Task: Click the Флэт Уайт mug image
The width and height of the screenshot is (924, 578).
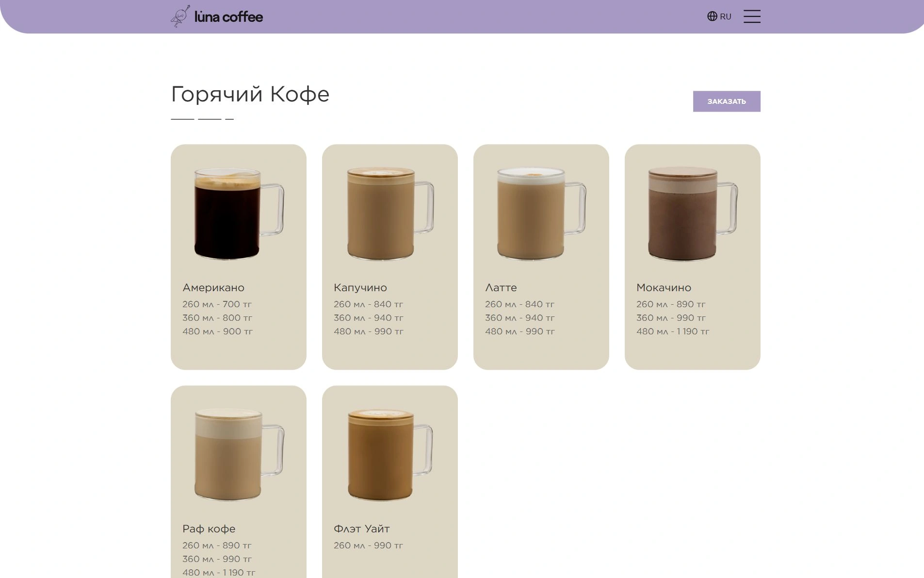Action: pyautogui.click(x=390, y=454)
